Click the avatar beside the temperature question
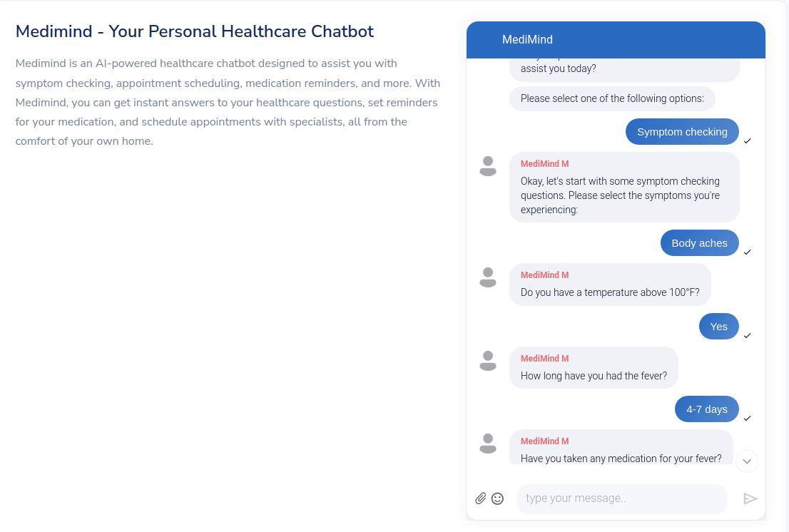Image resolution: width=789 pixels, height=532 pixels. [488, 278]
